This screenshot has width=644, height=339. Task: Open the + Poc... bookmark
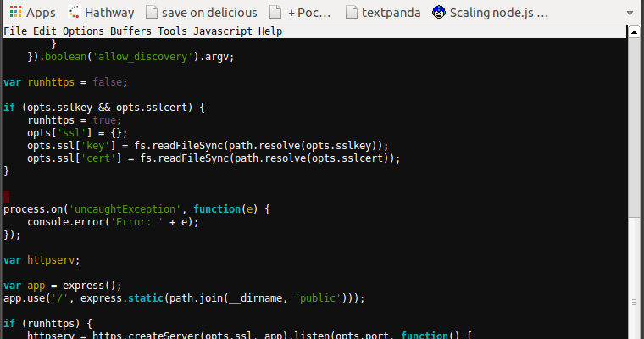(300, 13)
